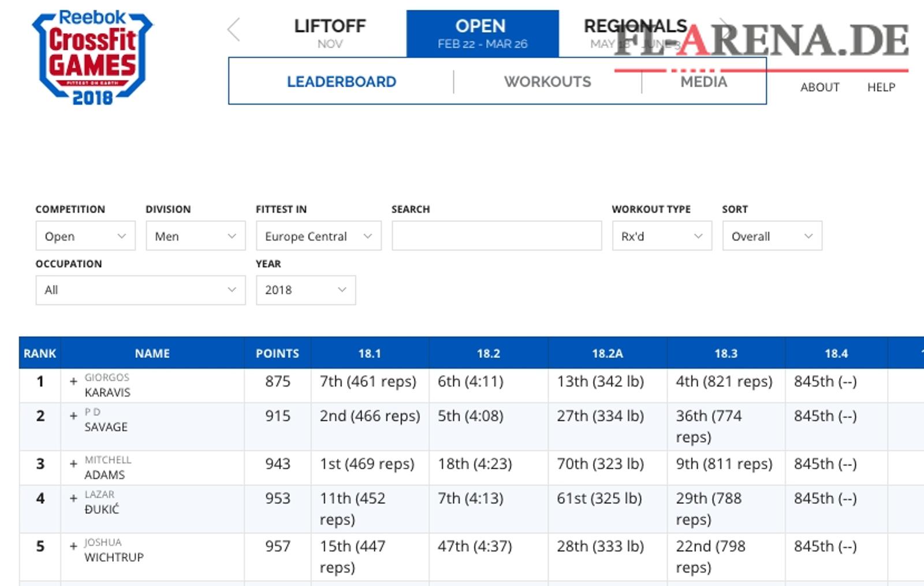This screenshot has width=924, height=586.
Task: Click the ABOUT link
Action: (819, 87)
